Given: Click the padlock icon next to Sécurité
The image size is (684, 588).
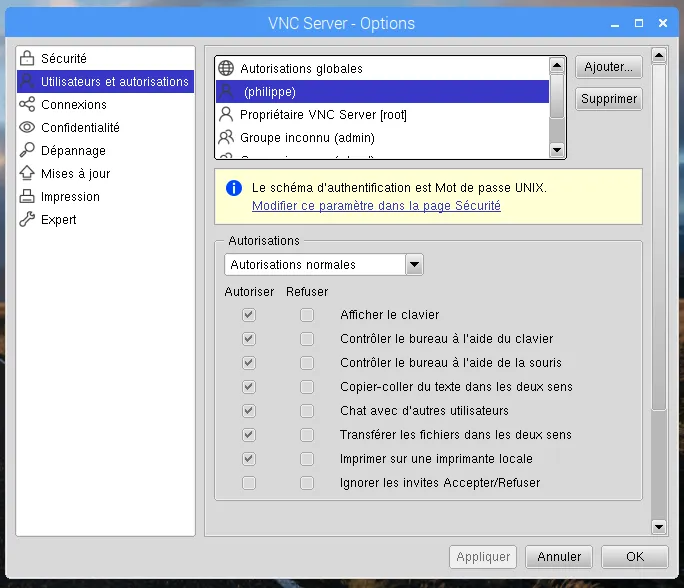Looking at the screenshot, I should coord(27,58).
